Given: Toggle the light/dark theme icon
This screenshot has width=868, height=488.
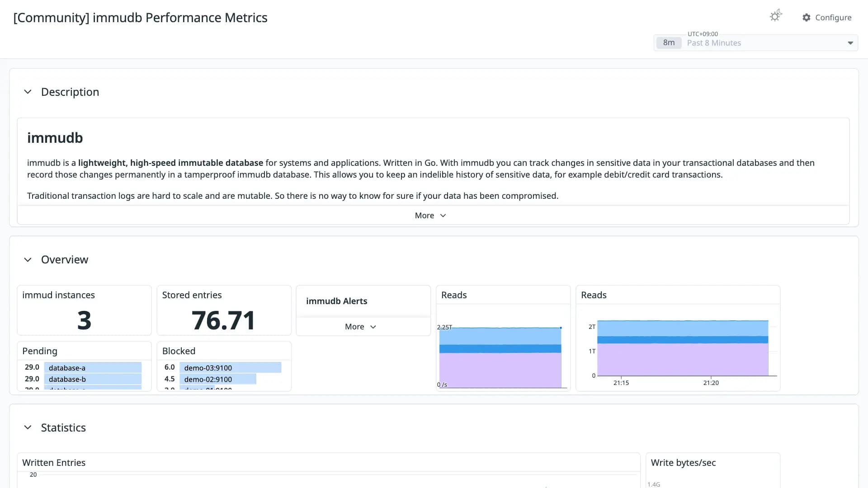Looking at the screenshot, I should (x=776, y=16).
